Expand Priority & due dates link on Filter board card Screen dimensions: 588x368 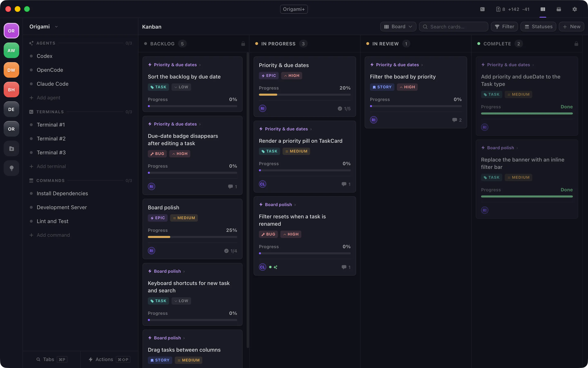tap(396, 65)
